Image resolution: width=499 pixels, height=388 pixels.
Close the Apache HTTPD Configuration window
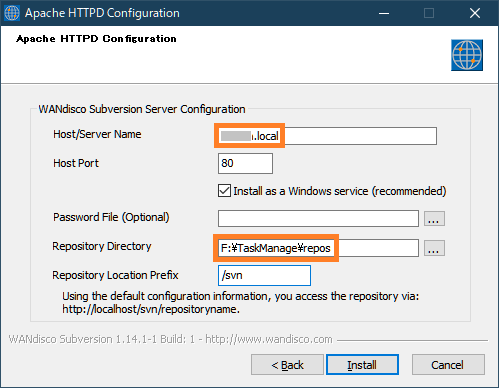point(475,13)
